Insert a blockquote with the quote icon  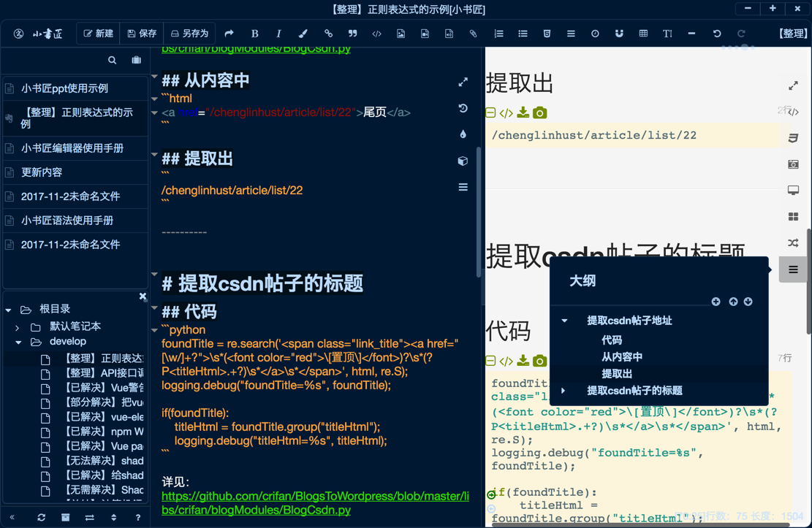tap(353, 33)
